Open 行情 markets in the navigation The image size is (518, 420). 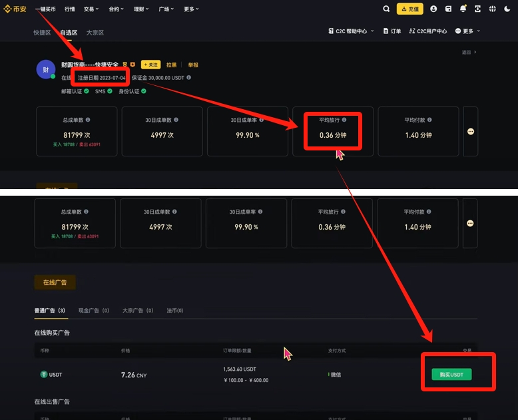(70, 9)
